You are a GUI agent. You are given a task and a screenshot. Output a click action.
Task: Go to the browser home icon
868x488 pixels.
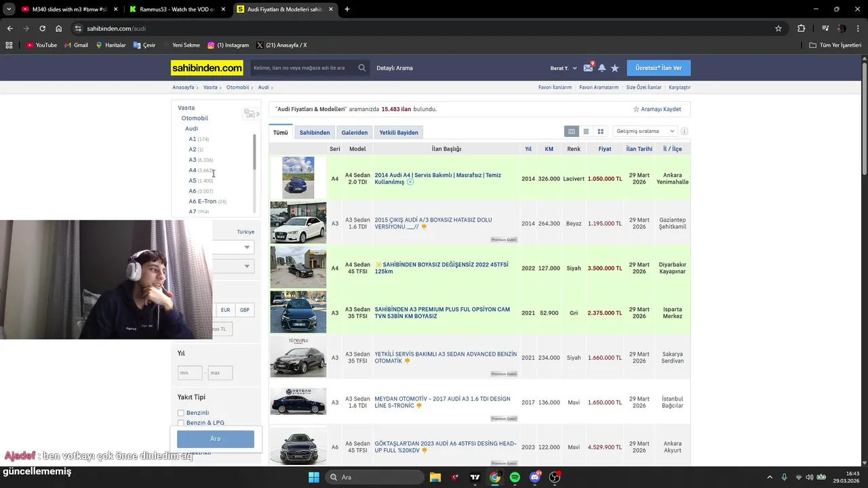point(58,28)
